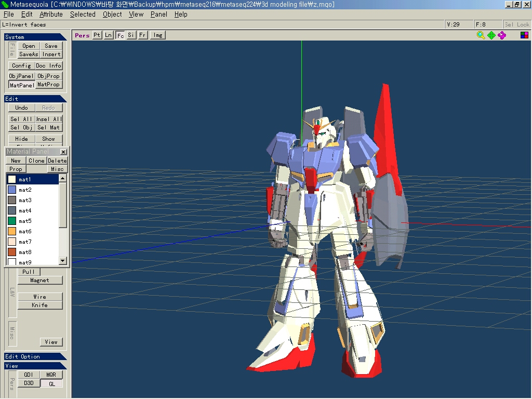This screenshot has width=532, height=399.
Task: Click the four-color viewport layout icon
Action: point(524,35)
